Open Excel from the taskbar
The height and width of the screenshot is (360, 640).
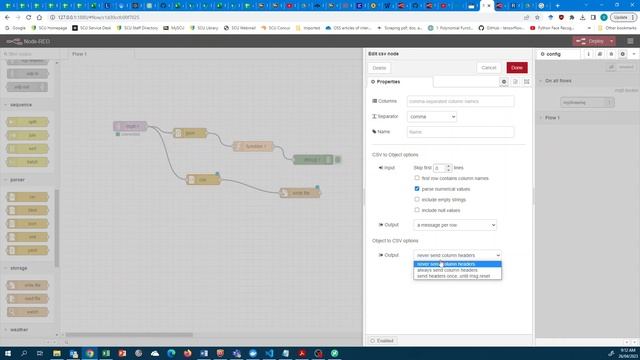pyautogui.click(x=106, y=353)
